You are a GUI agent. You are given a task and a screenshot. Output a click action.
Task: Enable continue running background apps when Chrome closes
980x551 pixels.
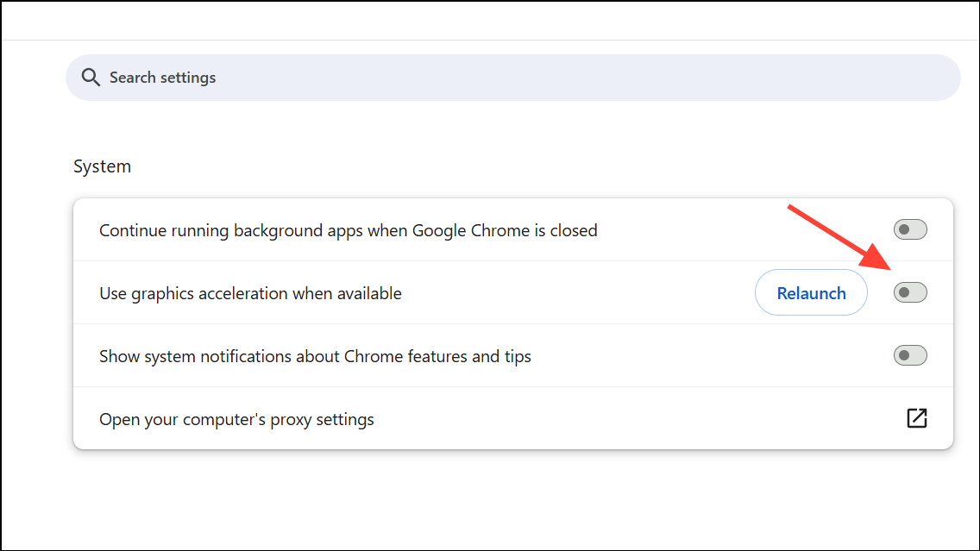click(x=910, y=229)
